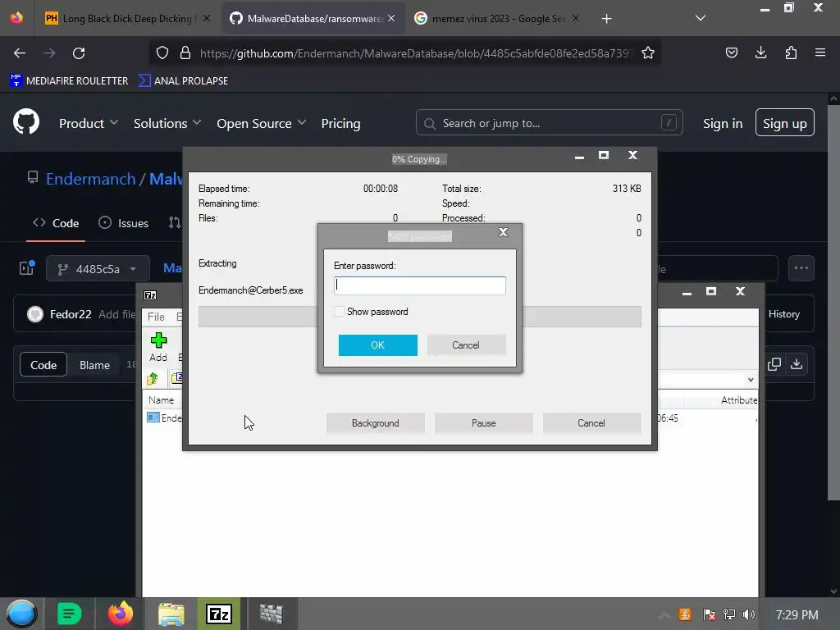This screenshot has width=840, height=630.
Task: View file History link
Action: (x=783, y=314)
